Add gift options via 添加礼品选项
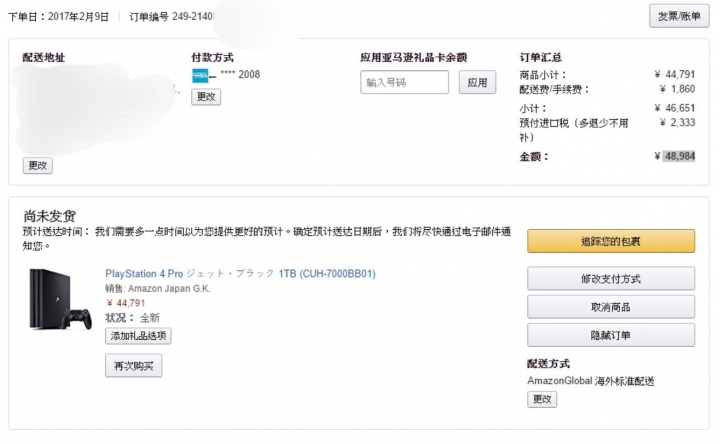Image resolution: width=720 pixels, height=444 pixels. tap(138, 336)
